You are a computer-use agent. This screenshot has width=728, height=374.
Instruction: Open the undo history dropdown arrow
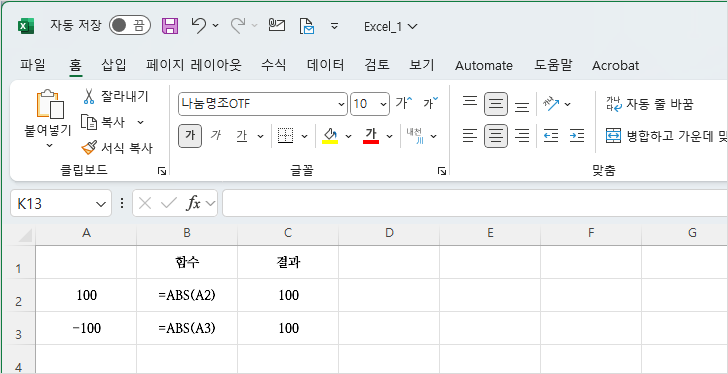(x=215, y=26)
